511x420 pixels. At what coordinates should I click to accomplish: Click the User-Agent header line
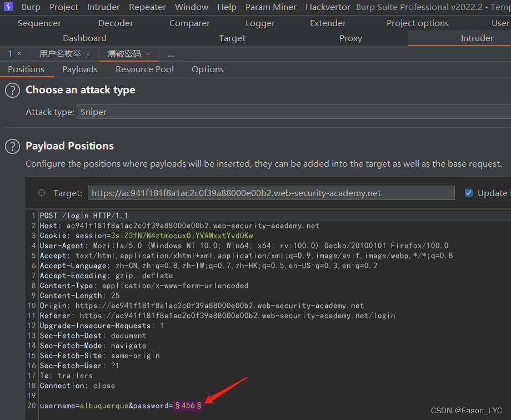click(x=244, y=246)
